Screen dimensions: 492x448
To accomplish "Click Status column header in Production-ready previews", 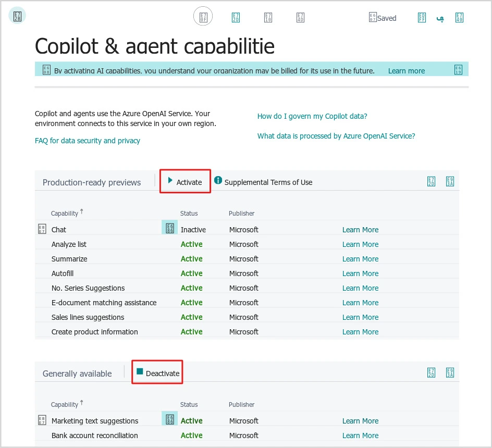I will tap(189, 214).
